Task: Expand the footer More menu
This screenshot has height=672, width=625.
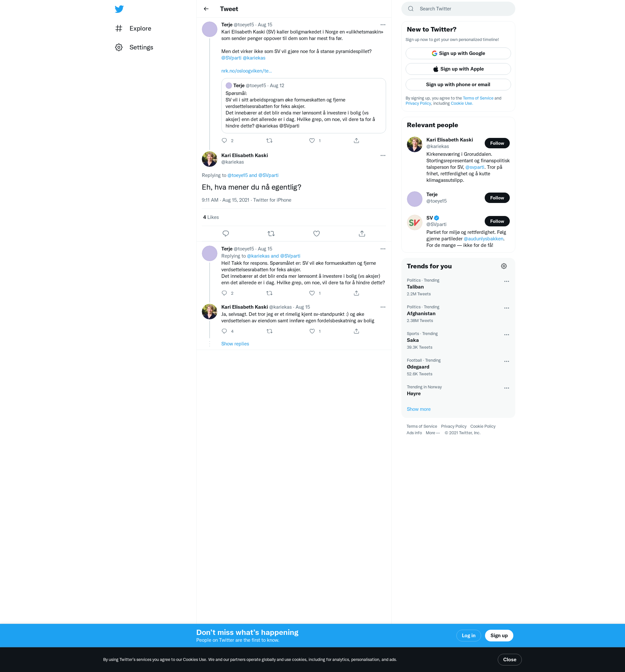Action: pos(433,433)
